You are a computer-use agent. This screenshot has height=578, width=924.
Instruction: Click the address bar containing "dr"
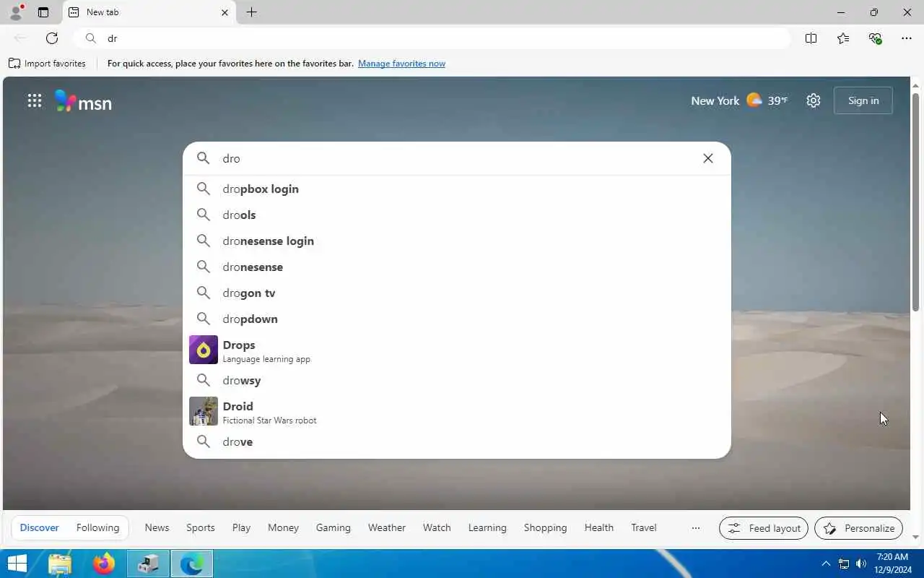(x=433, y=38)
